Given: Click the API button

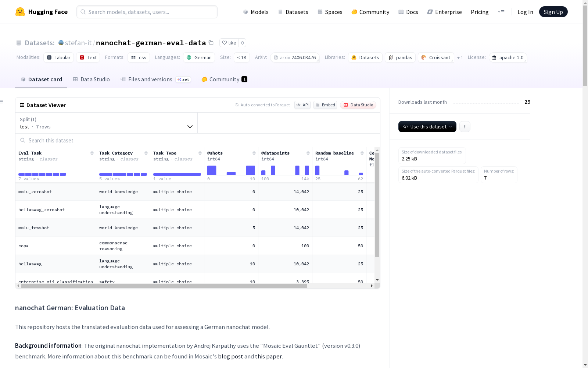Looking at the screenshot, I should point(302,105).
